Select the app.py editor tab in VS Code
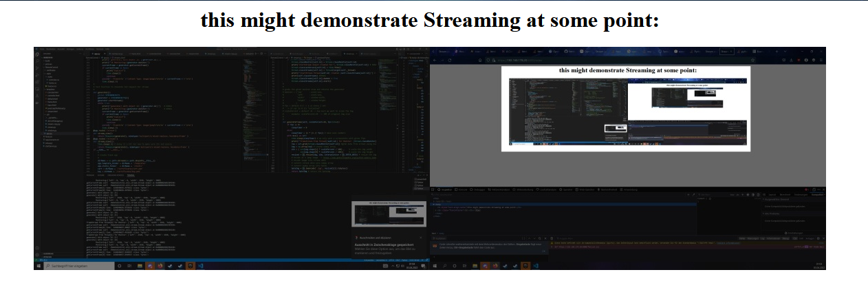 pyautogui.click(x=98, y=54)
